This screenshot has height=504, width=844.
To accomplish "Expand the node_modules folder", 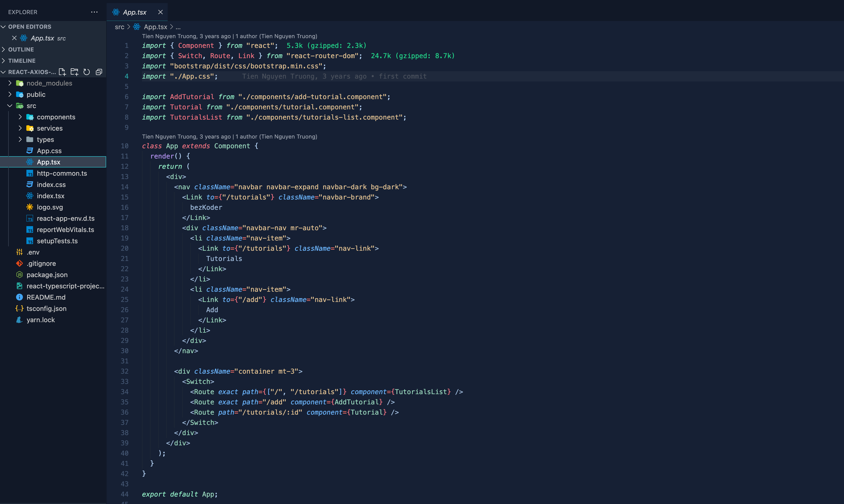I will tap(10, 83).
